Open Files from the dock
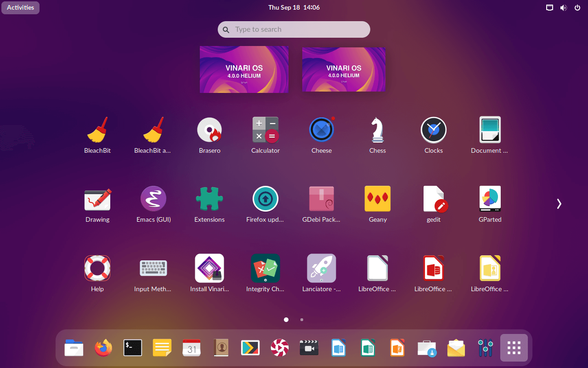The width and height of the screenshot is (588, 368). [x=74, y=348]
